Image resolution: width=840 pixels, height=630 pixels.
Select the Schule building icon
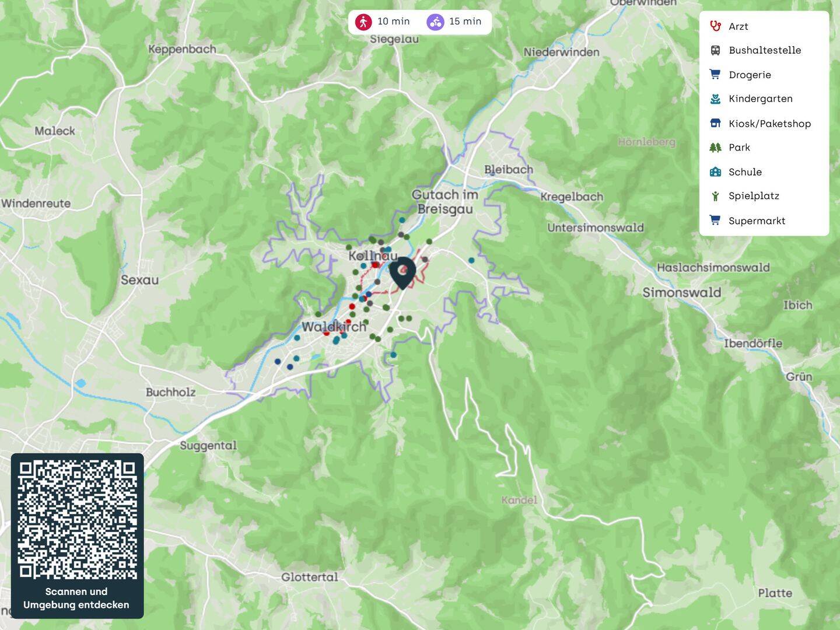point(715,172)
